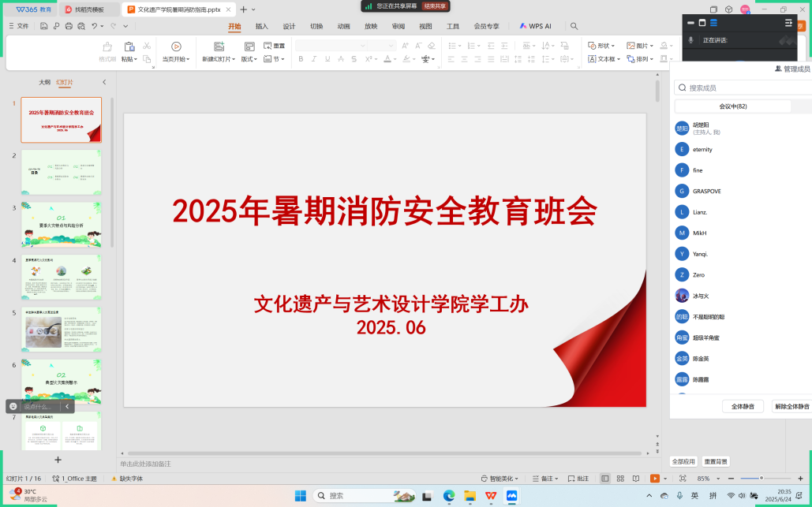Click the Windows Start button
This screenshot has width=812, height=507.
coord(301,496)
